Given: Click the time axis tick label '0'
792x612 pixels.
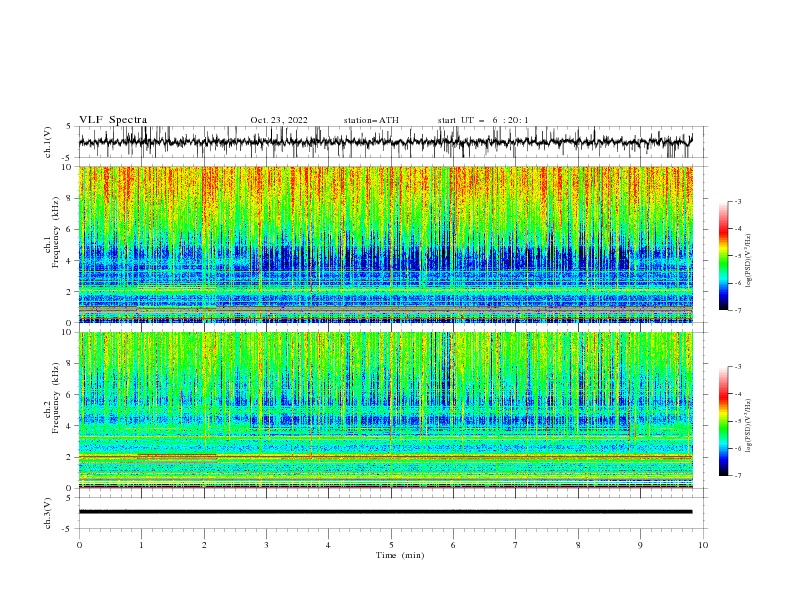Looking at the screenshot, I should coord(79,545).
